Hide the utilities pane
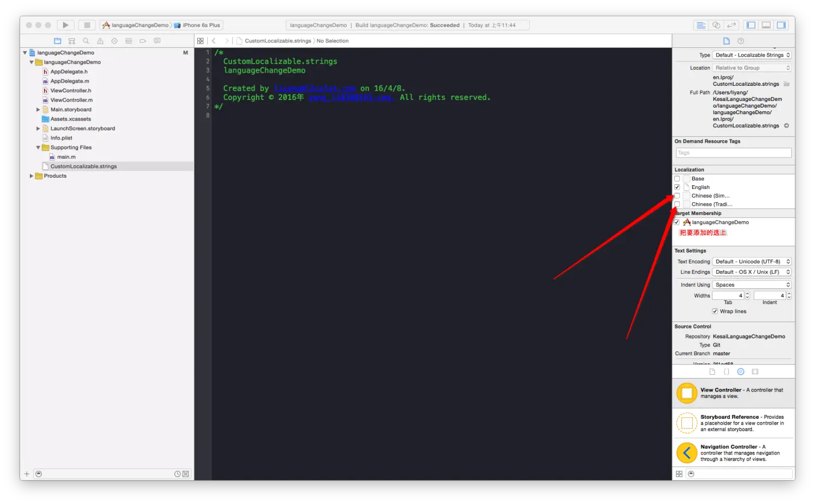Screen dimensions: 815x504 [x=781, y=25]
